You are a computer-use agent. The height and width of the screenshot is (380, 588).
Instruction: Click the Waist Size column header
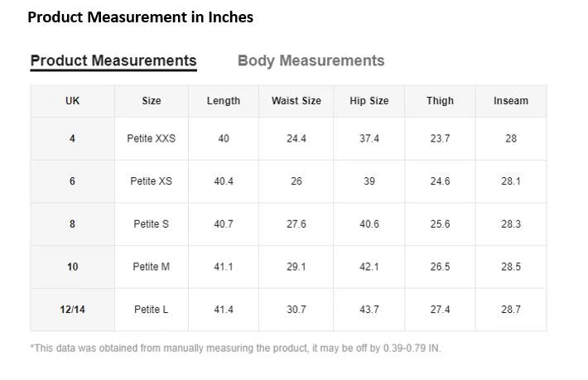[296, 101]
